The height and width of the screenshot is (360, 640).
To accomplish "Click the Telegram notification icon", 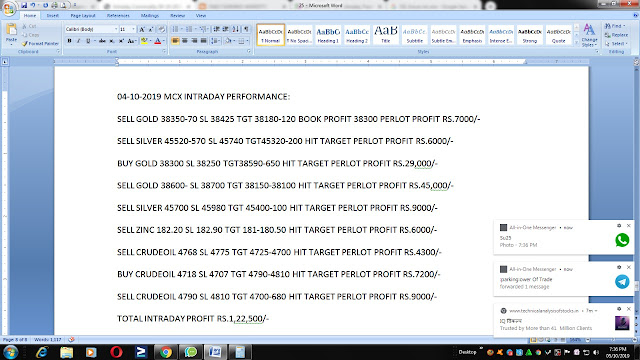I will tap(622, 282).
